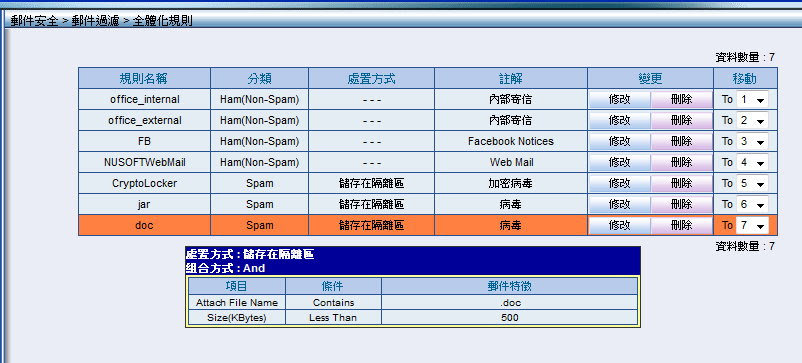Delete the NUSOFTWebMail rule
The width and height of the screenshot is (802, 363).
[x=681, y=162]
